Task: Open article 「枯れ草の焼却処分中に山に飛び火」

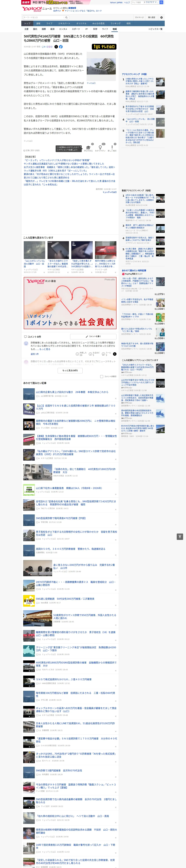Action: point(73,816)
